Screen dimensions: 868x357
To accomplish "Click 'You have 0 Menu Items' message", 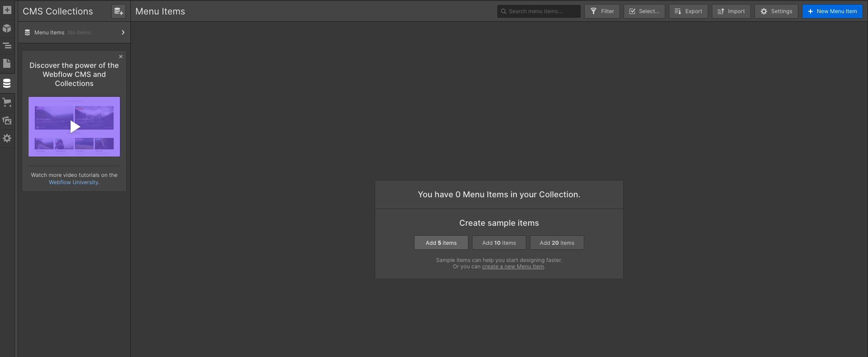I will coord(499,195).
